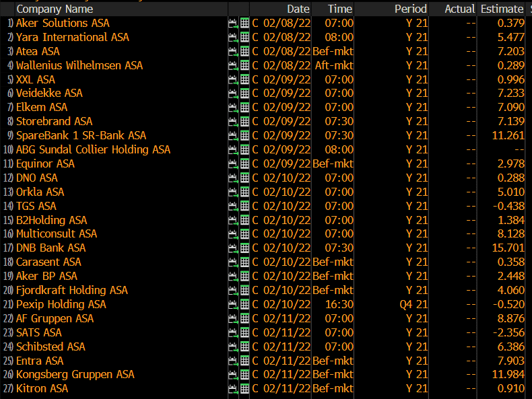Click grid icon for Carasent ASA
Viewport: 532px width, 399px height.
pyautogui.click(x=244, y=262)
